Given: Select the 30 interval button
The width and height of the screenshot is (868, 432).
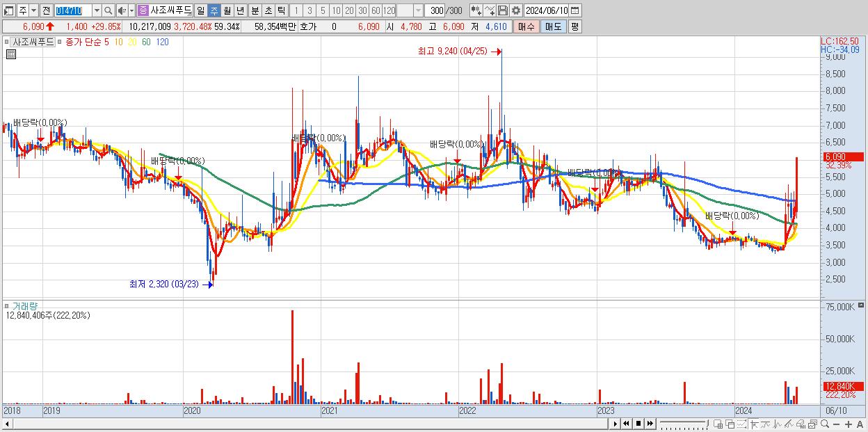Looking at the screenshot, I should click(362, 10).
